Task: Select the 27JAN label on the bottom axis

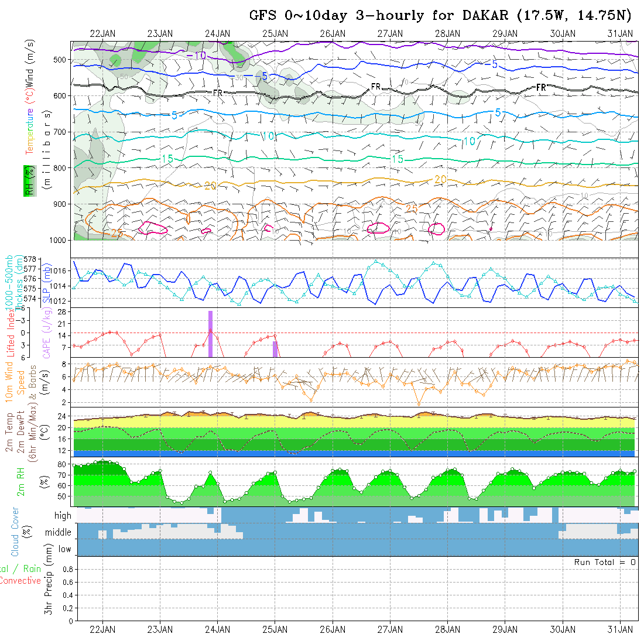Action: pyautogui.click(x=390, y=629)
